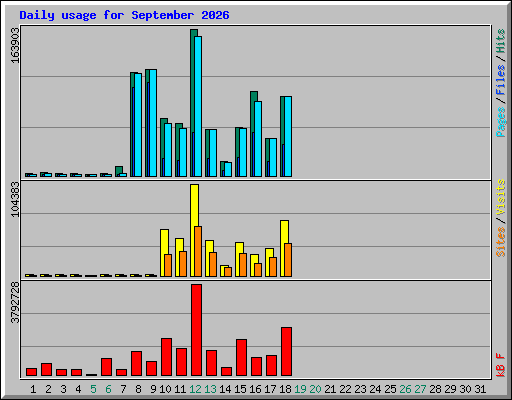512x400 pixels.
Task: Click the 104383 axis value
Action: point(15,199)
